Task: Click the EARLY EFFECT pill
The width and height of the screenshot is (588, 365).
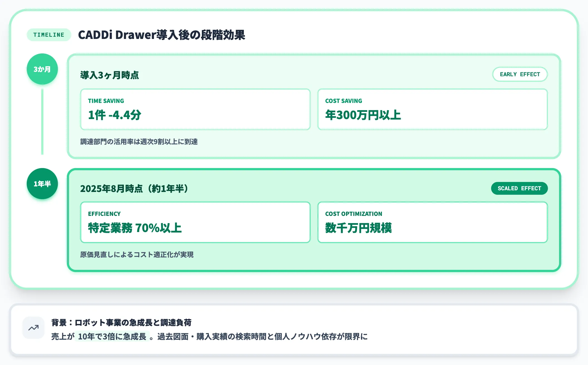Action: (x=520, y=74)
